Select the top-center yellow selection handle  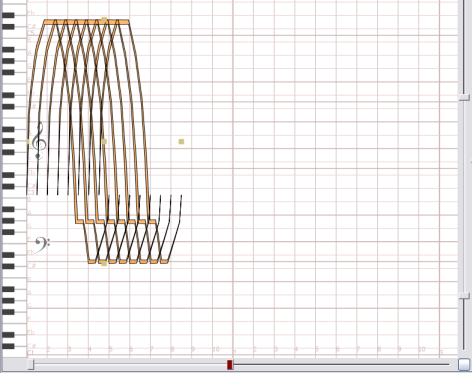click(x=104, y=20)
